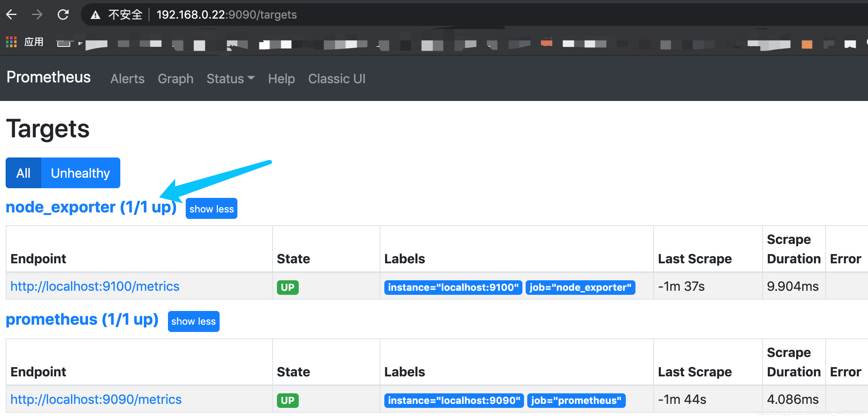
Task: Select the Unhealthy targets filter
Action: (80, 173)
